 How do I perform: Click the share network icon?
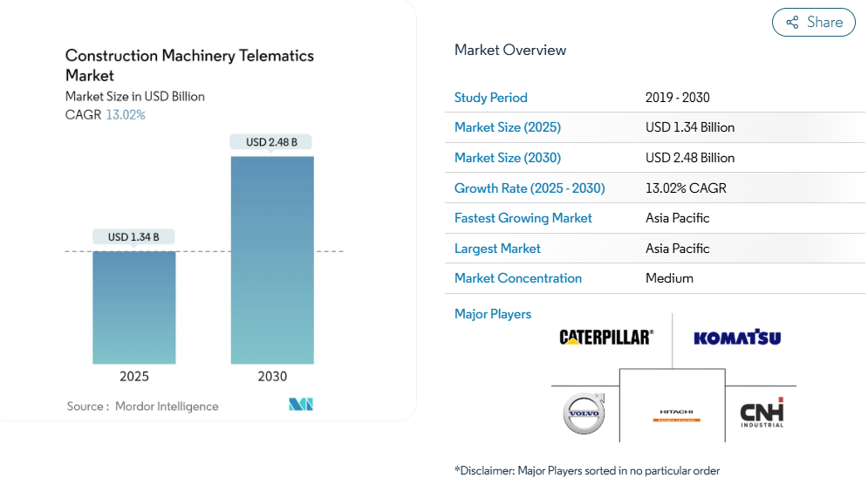(792, 23)
